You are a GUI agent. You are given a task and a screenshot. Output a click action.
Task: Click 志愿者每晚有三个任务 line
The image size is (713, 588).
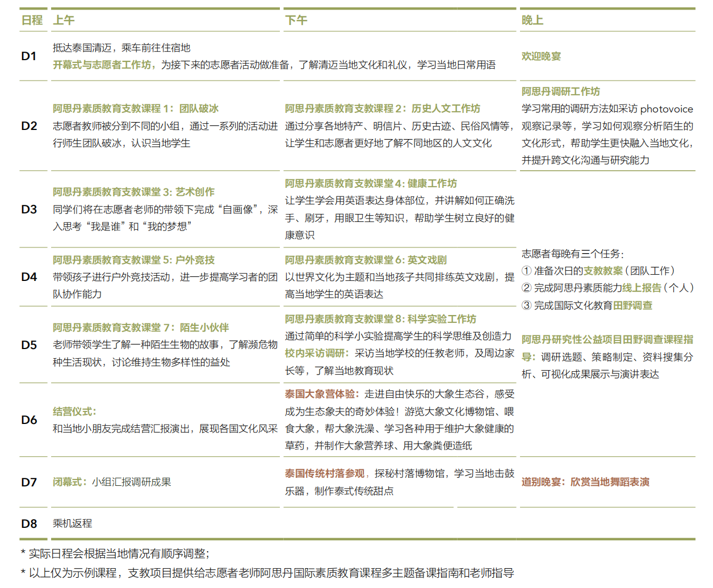573,254
